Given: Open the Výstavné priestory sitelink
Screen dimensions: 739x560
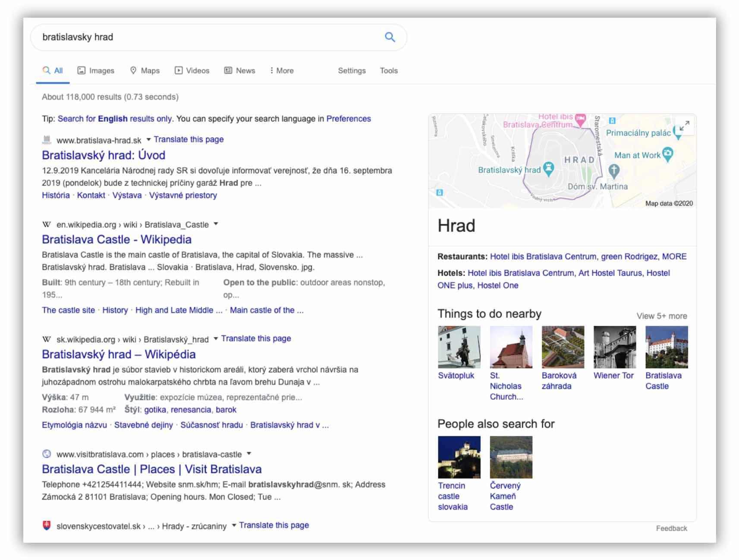Looking at the screenshot, I should tap(183, 195).
